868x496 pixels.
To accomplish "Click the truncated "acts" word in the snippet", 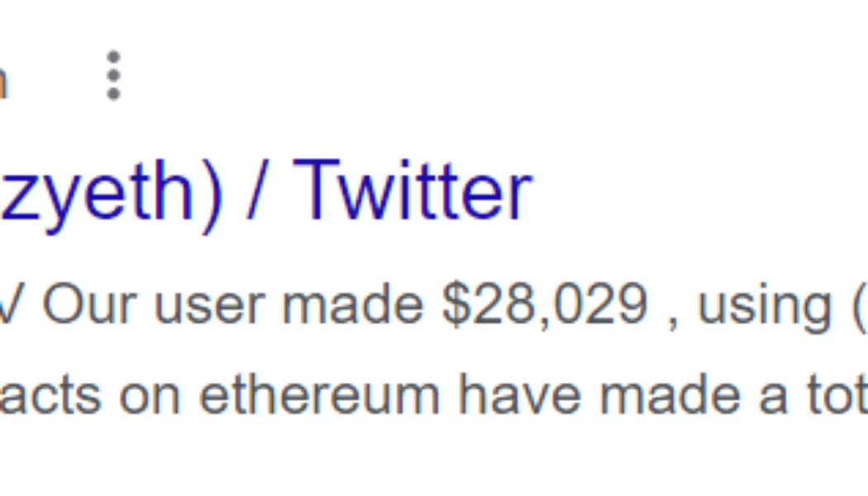I will [50, 395].
